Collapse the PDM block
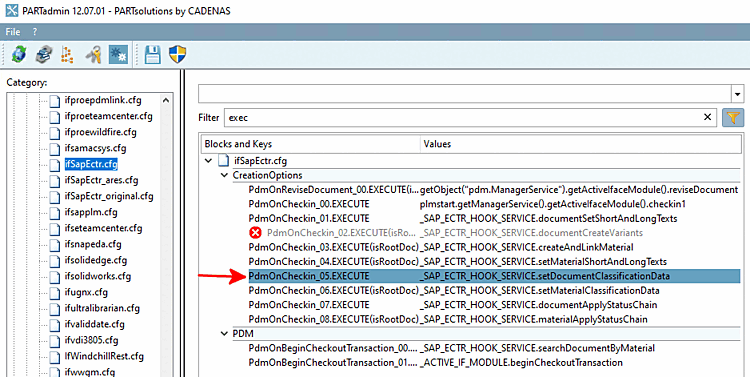 [224, 333]
